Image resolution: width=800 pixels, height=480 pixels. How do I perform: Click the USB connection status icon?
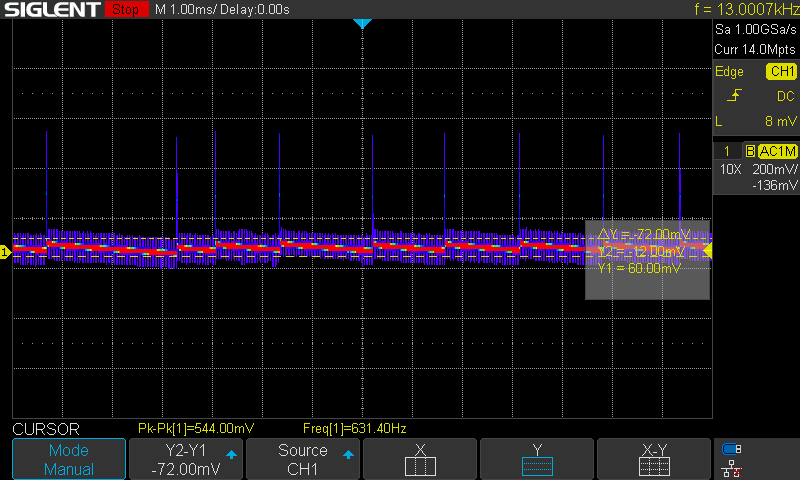(x=732, y=449)
